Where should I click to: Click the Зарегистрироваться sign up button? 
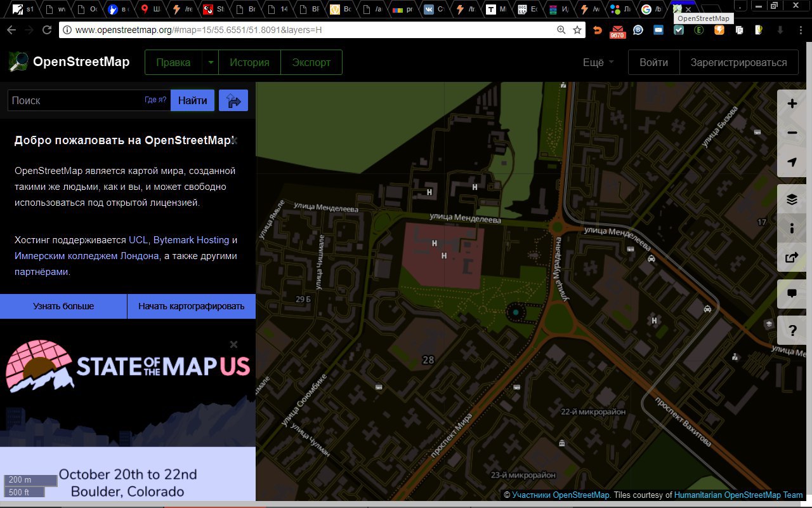coord(738,62)
